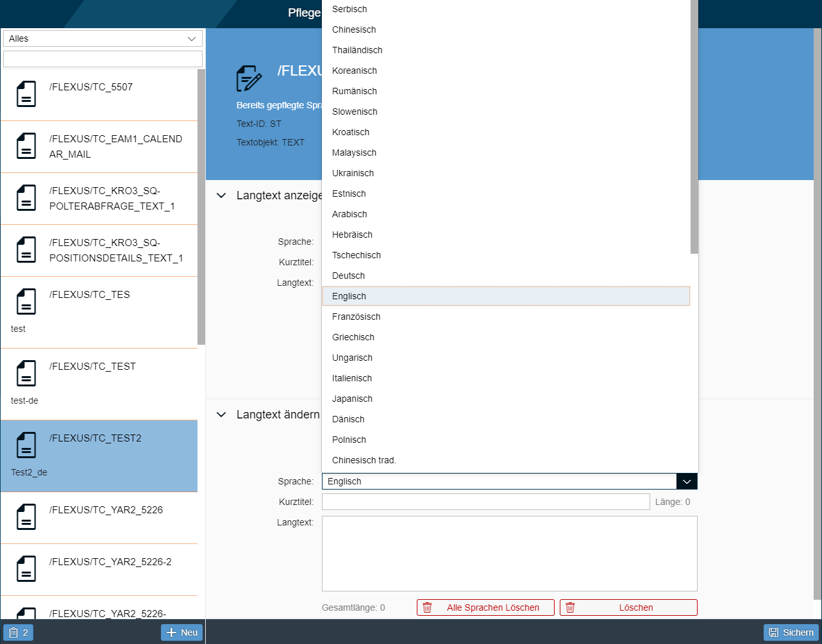Select Japanisch language option

click(506, 399)
